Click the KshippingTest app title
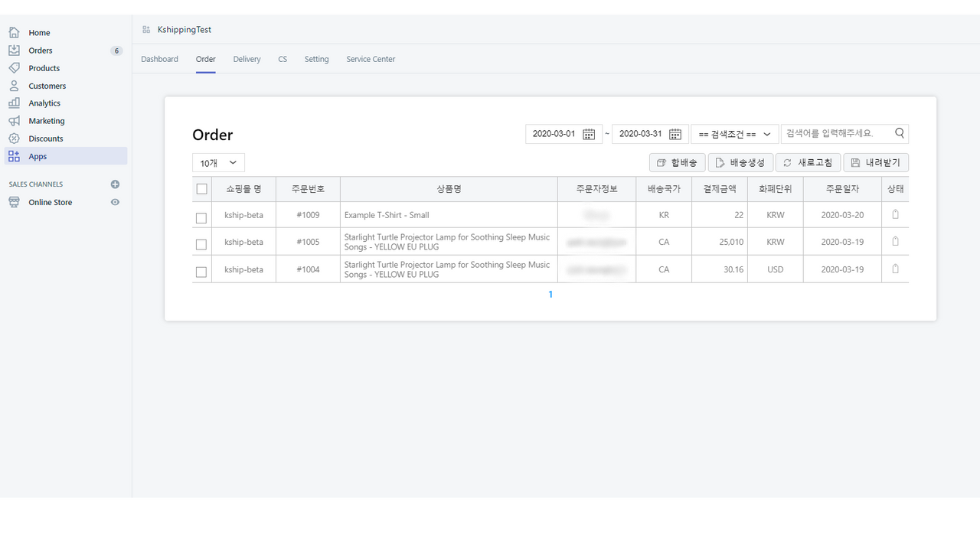This screenshot has width=980, height=551. point(185,30)
